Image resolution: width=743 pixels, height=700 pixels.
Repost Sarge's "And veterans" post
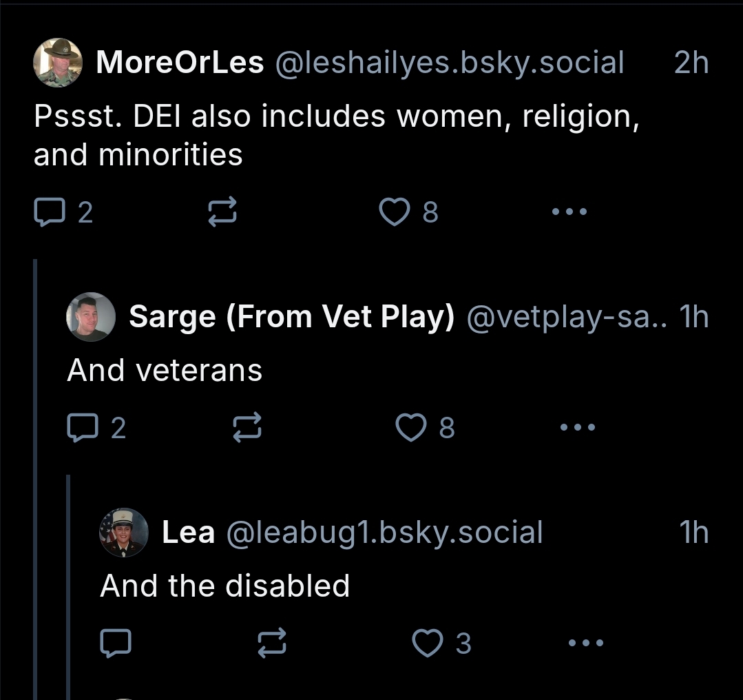pos(247,428)
